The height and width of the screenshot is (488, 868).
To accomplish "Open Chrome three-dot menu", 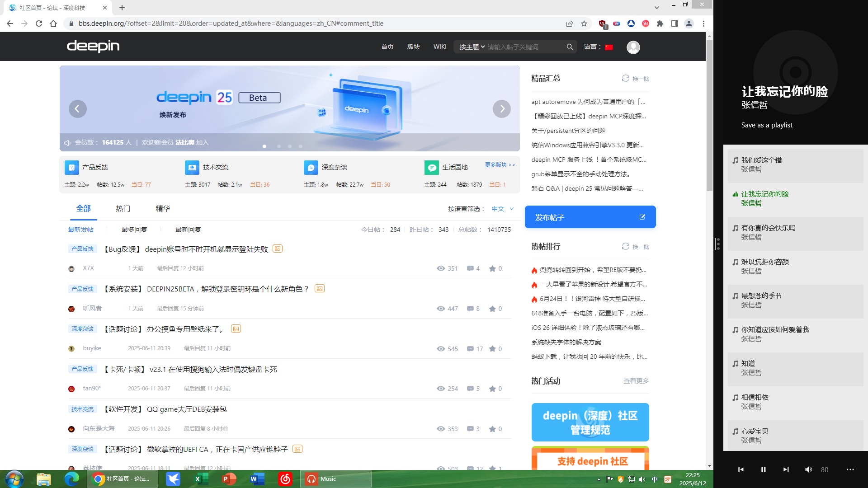I will (x=703, y=23).
